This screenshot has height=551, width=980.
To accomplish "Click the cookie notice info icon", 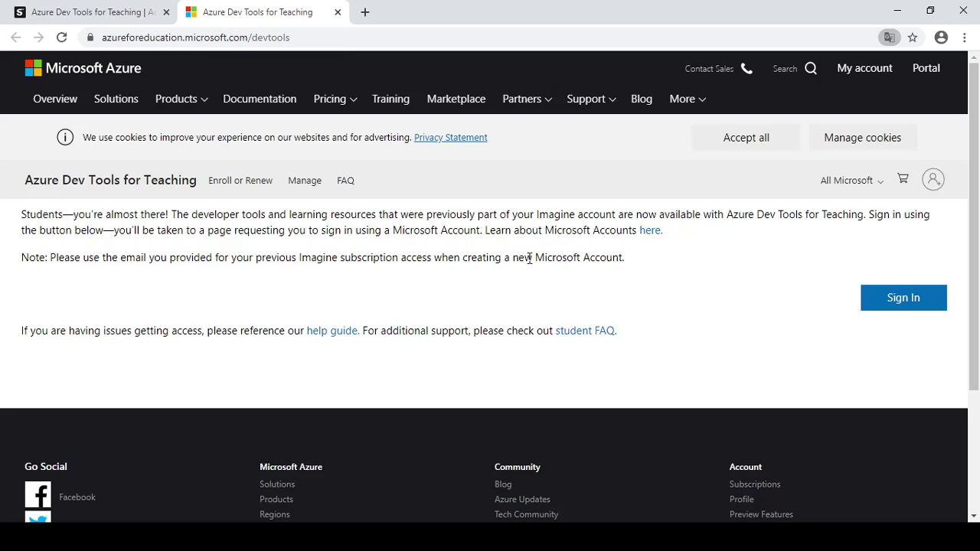I will (x=65, y=138).
